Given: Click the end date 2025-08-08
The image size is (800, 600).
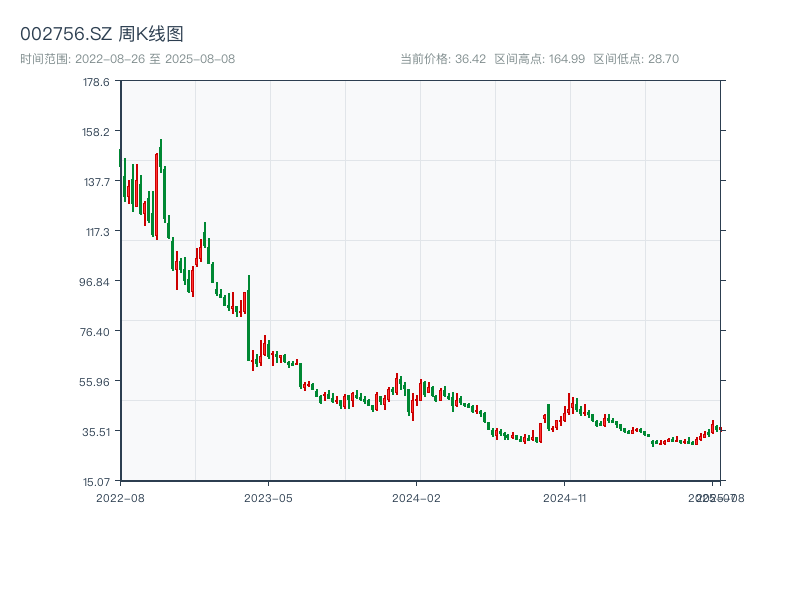Looking at the screenshot, I should pos(199,58).
